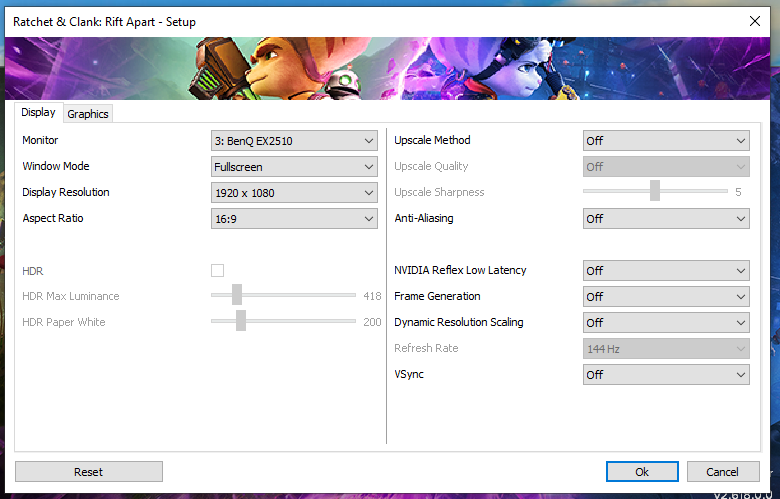Select the Display tab

(38, 112)
